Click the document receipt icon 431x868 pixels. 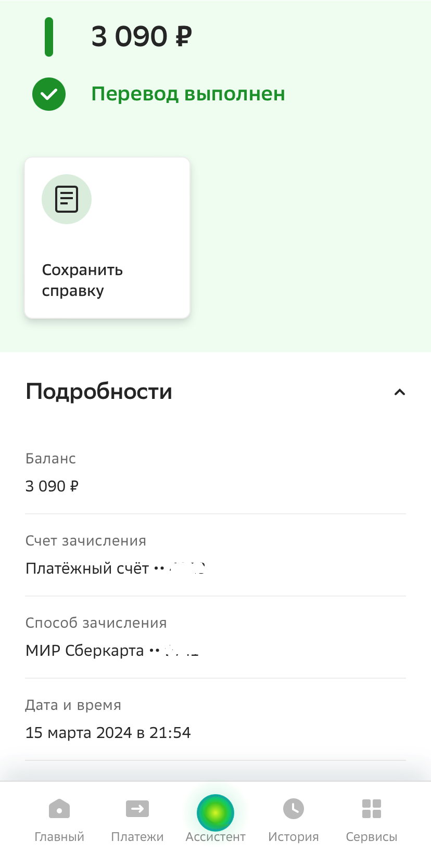coord(67,199)
